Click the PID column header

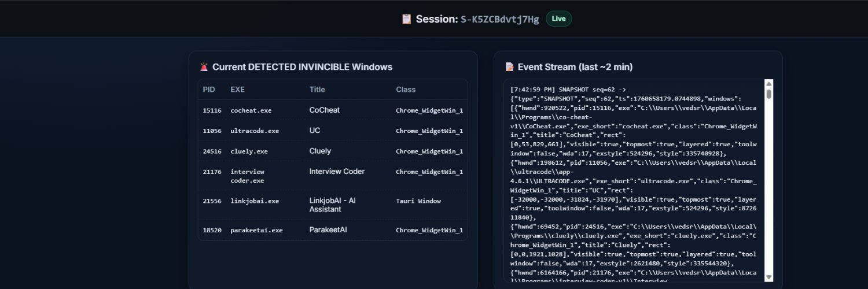[208, 90]
